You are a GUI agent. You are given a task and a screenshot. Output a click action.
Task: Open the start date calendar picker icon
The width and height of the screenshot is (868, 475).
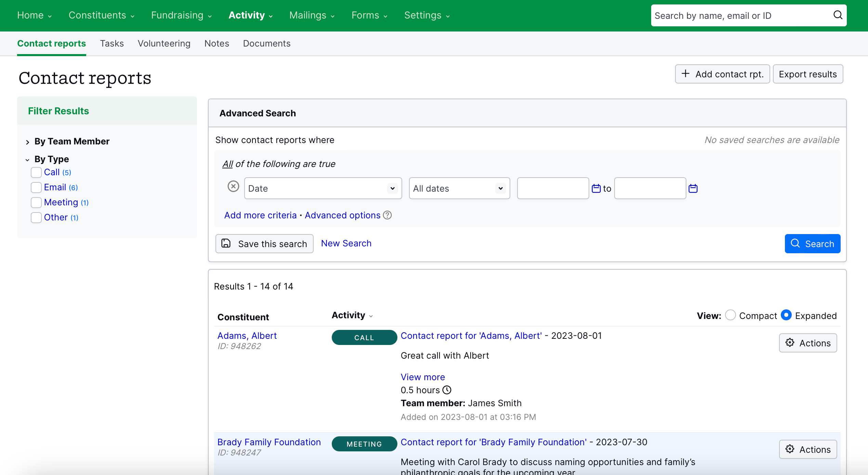pyautogui.click(x=596, y=188)
